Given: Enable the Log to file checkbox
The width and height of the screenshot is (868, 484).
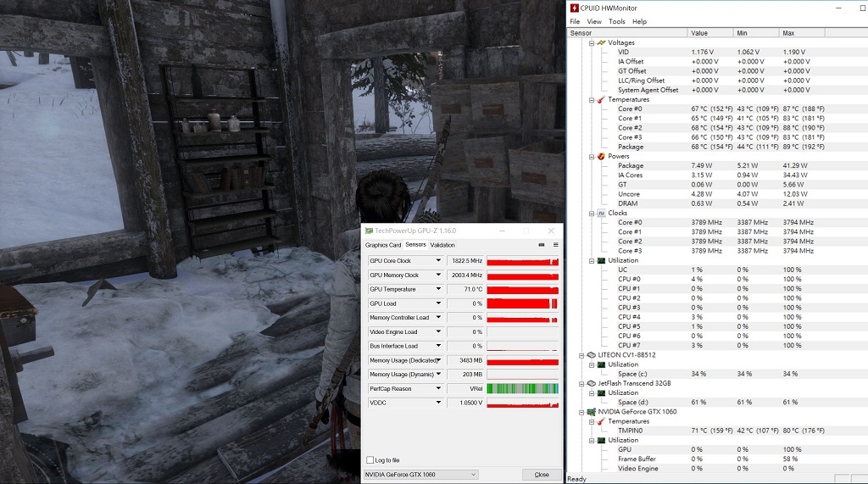Looking at the screenshot, I should pos(370,460).
